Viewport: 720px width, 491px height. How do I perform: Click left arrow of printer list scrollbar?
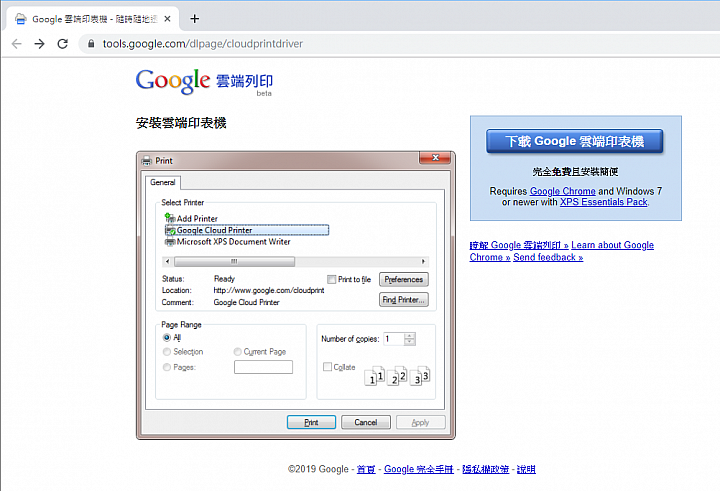168,261
